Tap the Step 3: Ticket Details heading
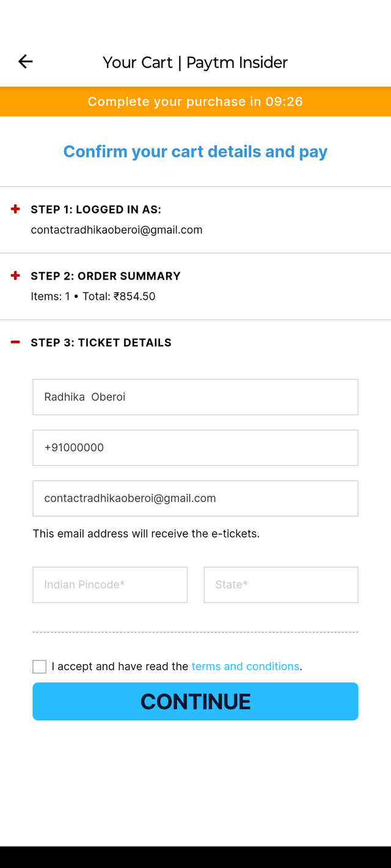Screen dimensions: 391x868 point(101,342)
